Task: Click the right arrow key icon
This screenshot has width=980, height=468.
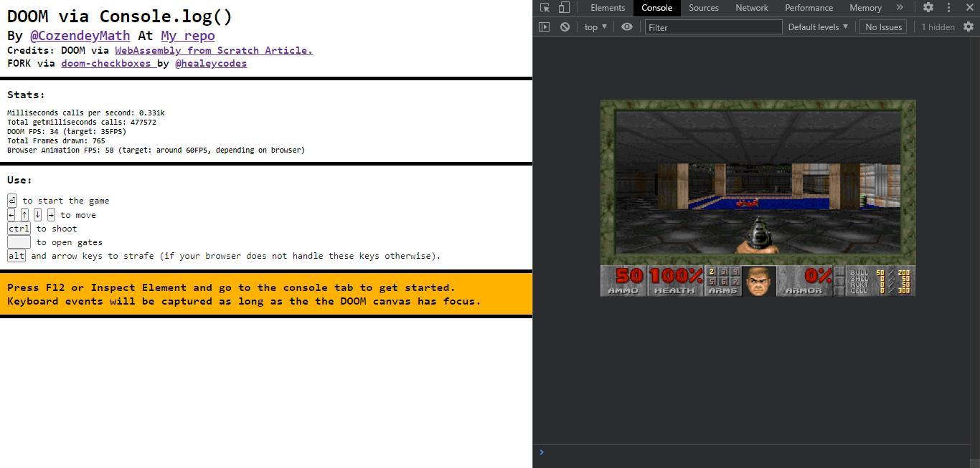Action: click(51, 214)
